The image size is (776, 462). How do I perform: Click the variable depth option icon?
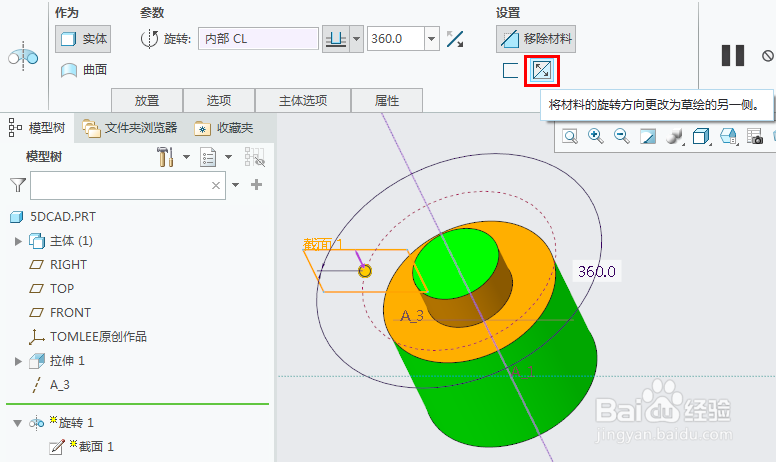point(336,39)
